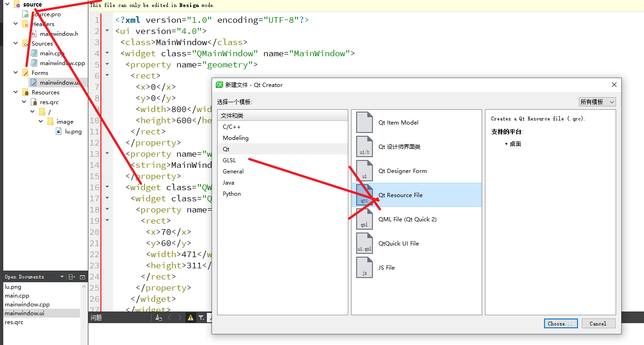Go to next issue arrow

[x=180, y=318]
